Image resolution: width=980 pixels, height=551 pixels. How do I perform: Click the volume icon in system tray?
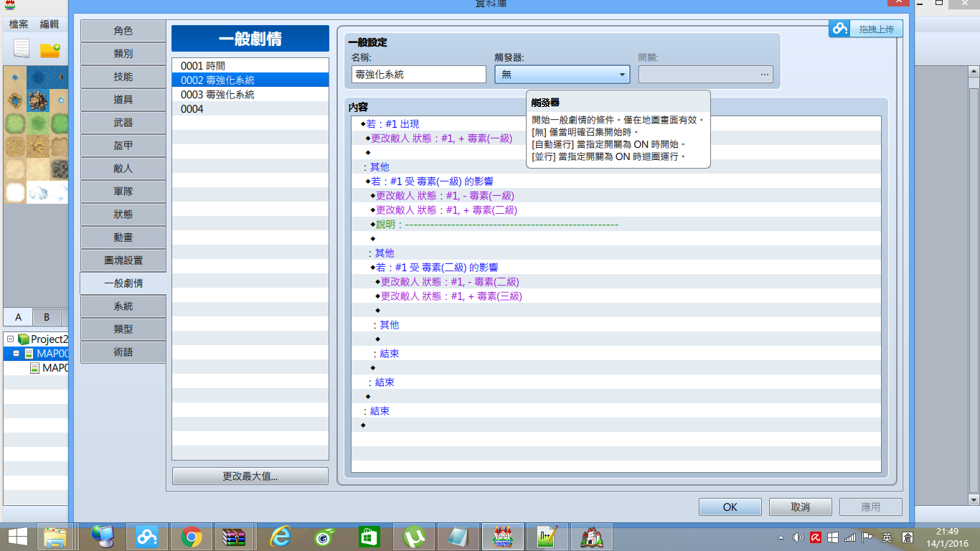798,537
